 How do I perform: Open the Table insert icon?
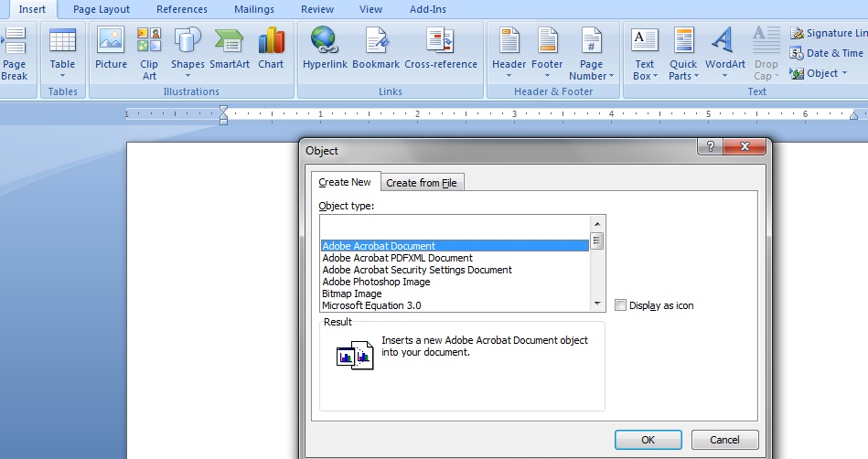[62, 41]
